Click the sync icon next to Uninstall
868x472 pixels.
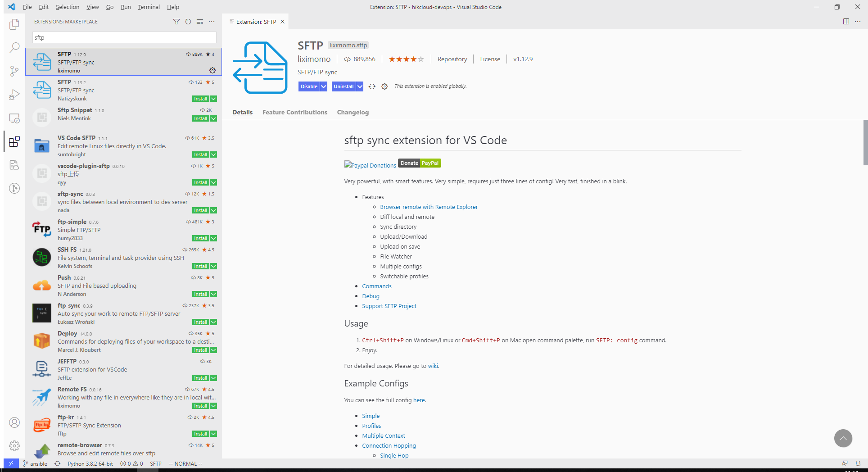[x=372, y=86]
